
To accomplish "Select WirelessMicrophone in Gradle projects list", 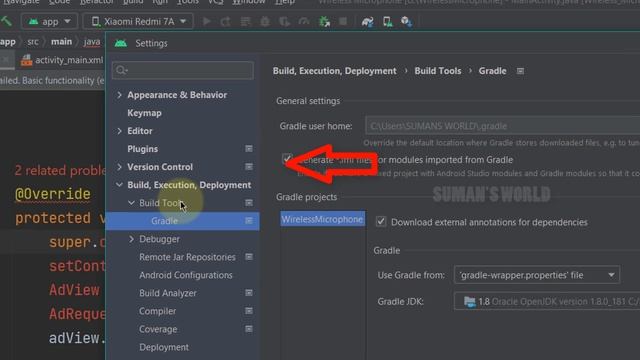I will click(x=322, y=219).
